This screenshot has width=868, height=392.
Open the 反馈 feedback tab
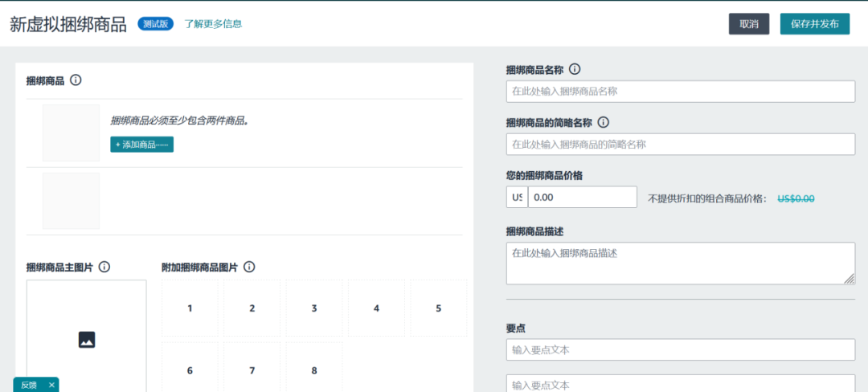(x=29, y=385)
